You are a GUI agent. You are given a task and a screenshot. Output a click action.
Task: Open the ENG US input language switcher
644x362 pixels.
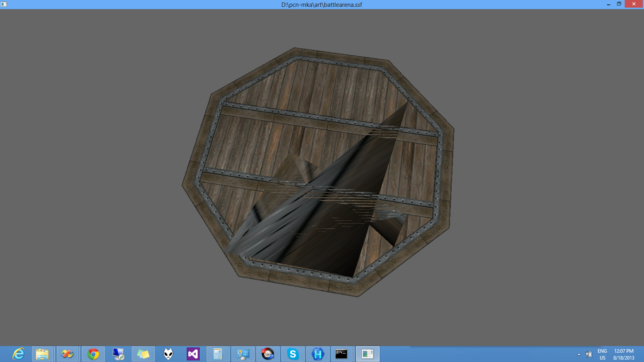coord(602,354)
